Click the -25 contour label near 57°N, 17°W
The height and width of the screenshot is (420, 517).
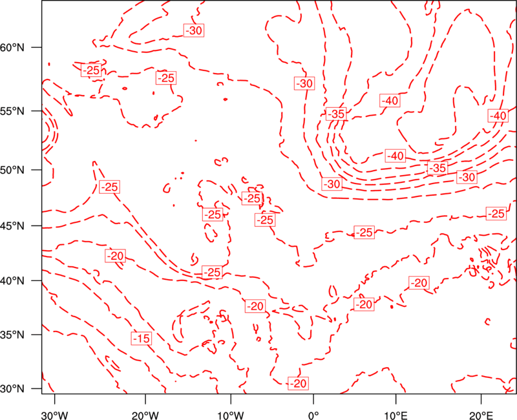point(166,78)
